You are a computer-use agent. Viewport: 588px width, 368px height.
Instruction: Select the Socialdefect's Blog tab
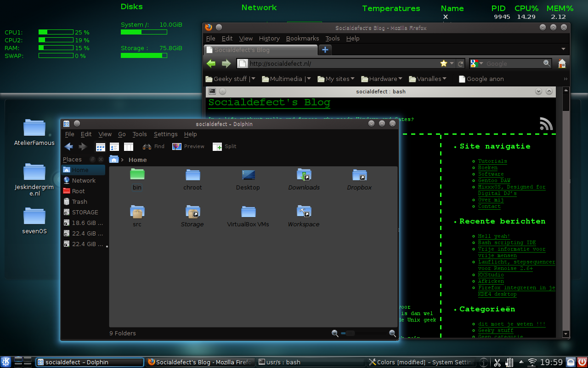pos(260,50)
